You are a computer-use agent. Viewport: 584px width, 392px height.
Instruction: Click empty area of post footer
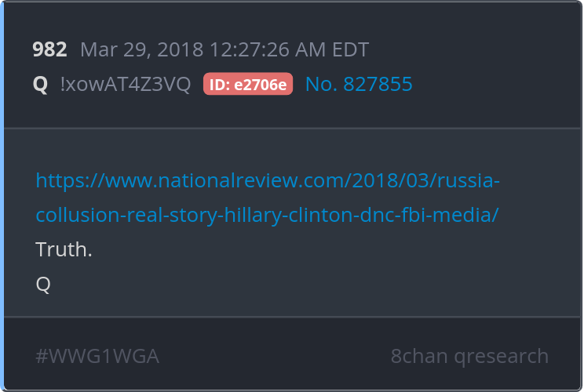click(x=276, y=356)
